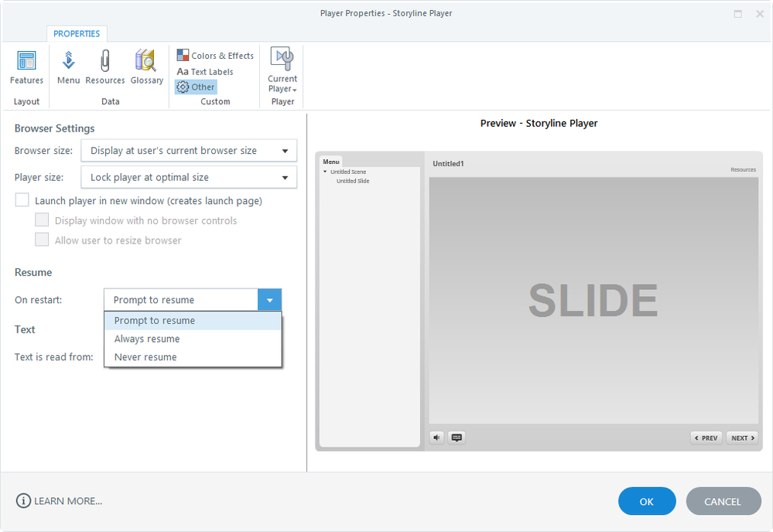Select the Other gear option
Viewport: 773px width, 532px height.
click(x=196, y=87)
